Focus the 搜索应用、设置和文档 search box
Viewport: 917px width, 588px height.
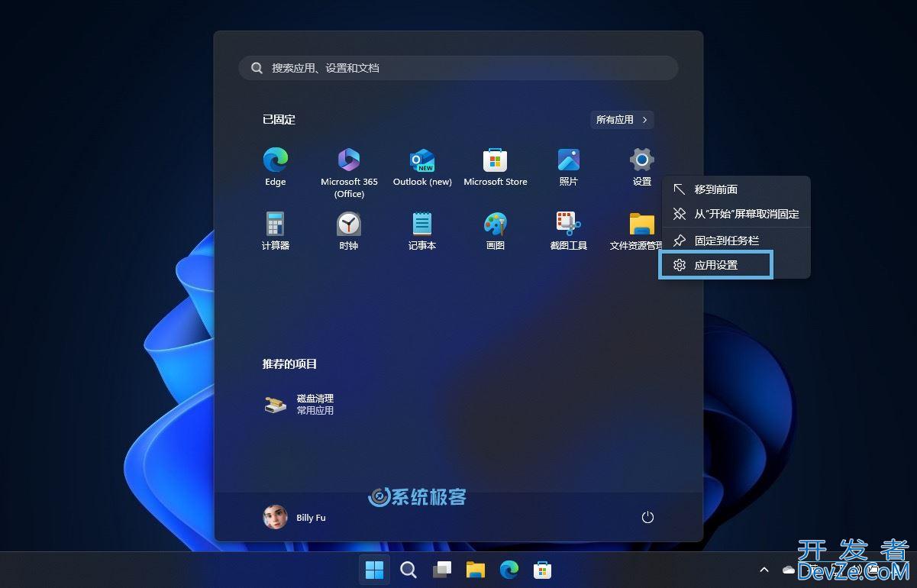tap(458, 68)
